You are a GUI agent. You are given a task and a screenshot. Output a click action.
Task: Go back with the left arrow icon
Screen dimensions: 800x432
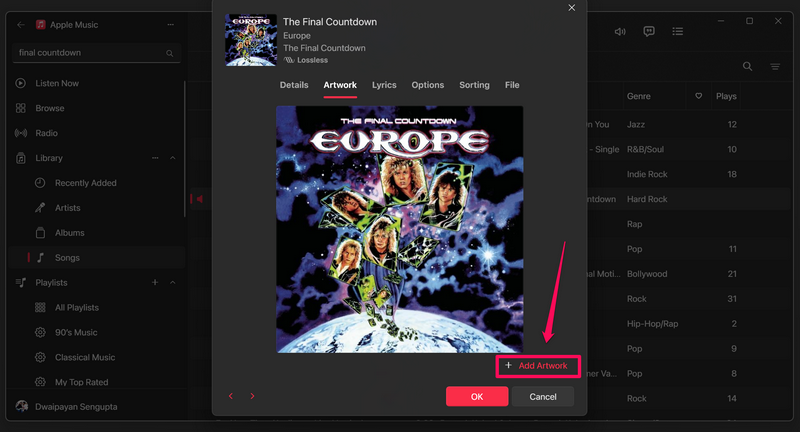[x=20, y=24]
